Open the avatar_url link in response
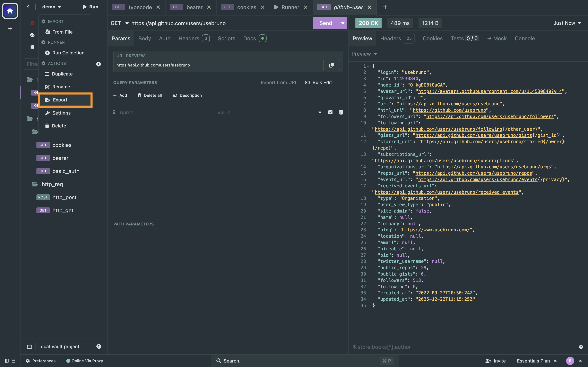Screen dimensions: 588x367 point(490,91)
